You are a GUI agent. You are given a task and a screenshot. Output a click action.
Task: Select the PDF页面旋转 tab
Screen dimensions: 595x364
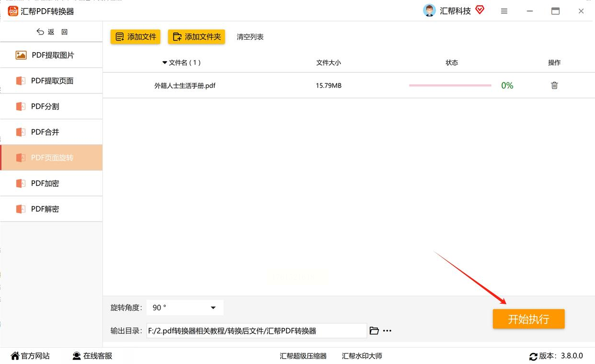[x=51, y=158]
